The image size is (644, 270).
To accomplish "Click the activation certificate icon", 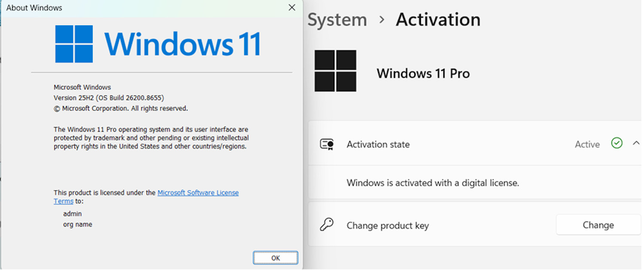I will click(x=327, y=144).
